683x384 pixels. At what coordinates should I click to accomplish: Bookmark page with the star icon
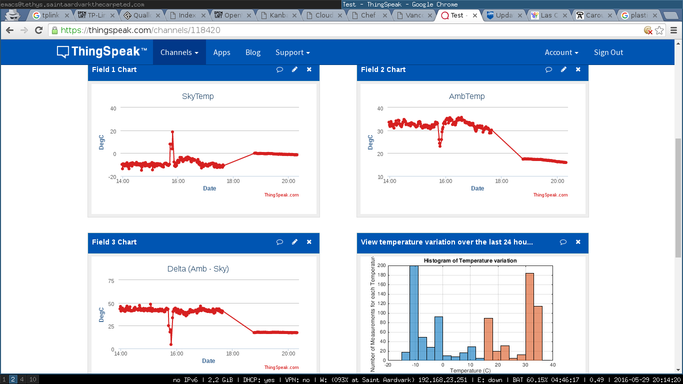pyautogui.click(x=659, y=30)
